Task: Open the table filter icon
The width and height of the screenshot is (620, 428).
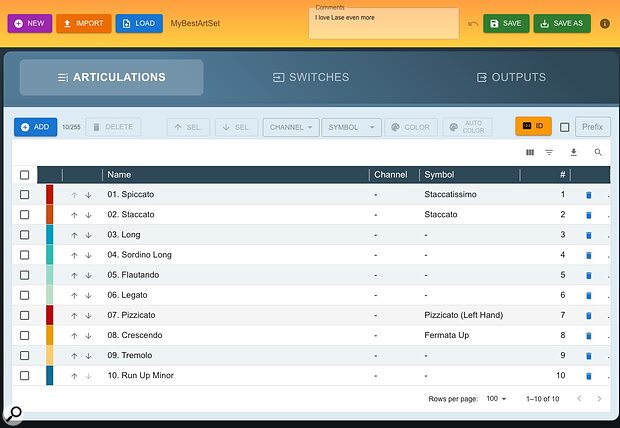Action: click(x=549, y=153)
